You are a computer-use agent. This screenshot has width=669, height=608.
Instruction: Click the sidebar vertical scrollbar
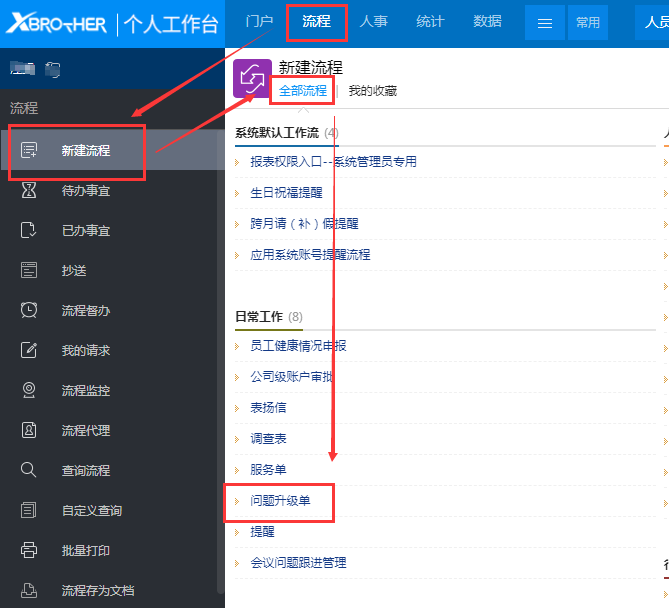221,361
